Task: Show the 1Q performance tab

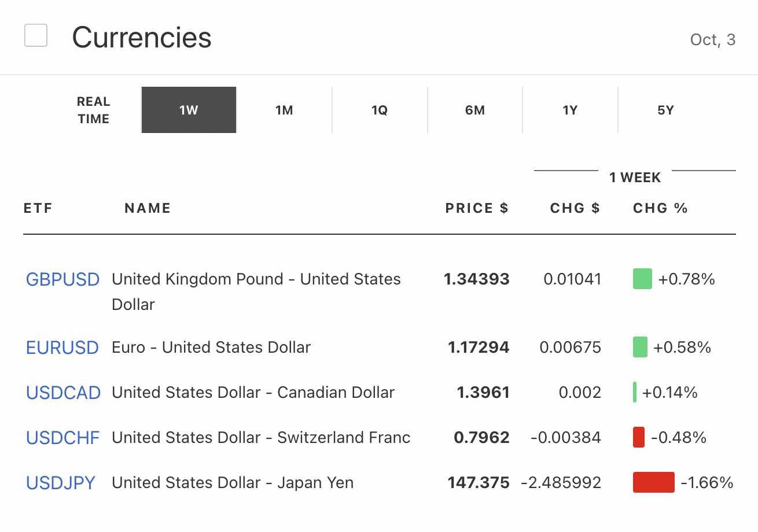Action: 380,110
